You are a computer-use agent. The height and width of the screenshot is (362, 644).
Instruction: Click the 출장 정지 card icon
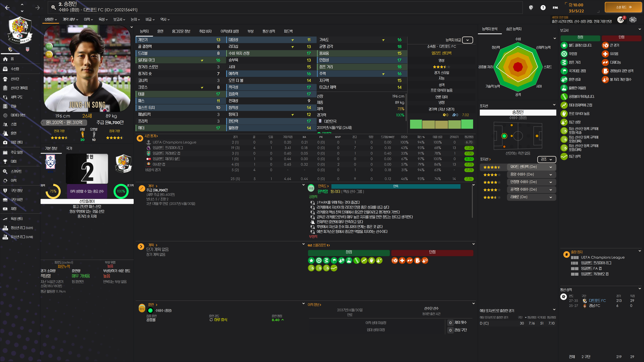pyautogui.click(x=566, y=255)
